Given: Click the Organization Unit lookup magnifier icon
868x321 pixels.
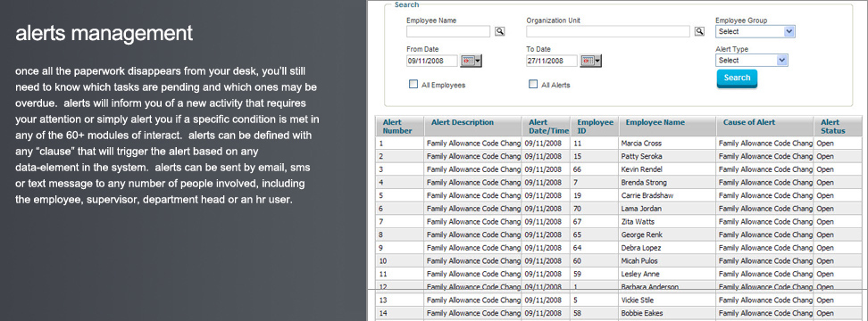Looking at the screenshot, I should point(700,31).
